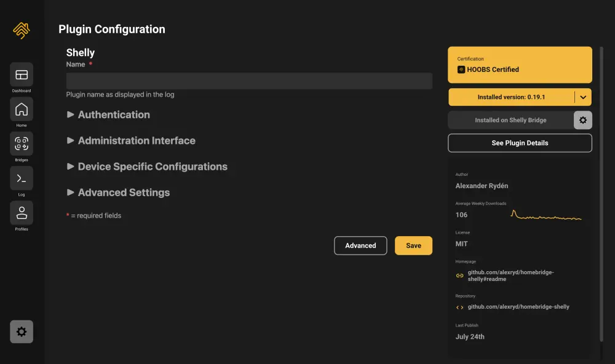Go to the Home sidebar icon
This screenshot has width=615, height=364.
point(22,109)
